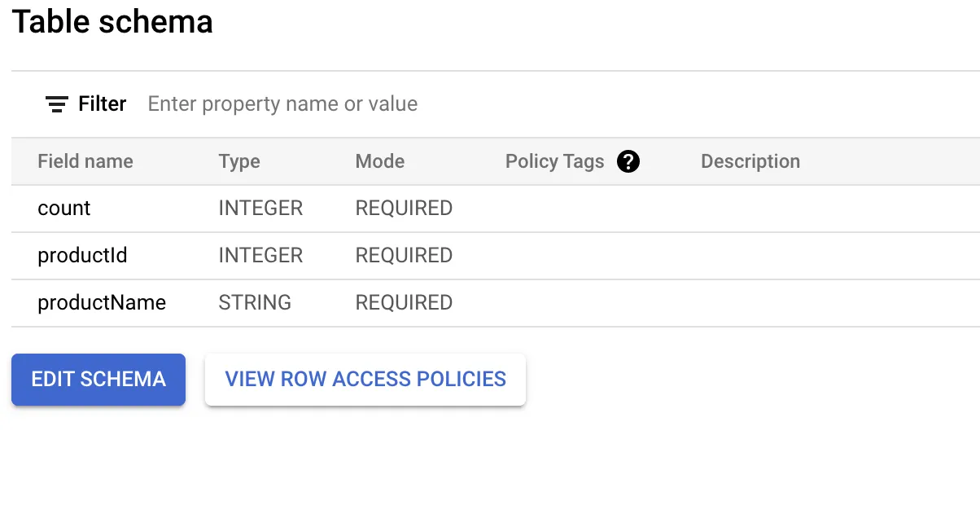This screenshot has height=510, width=980.
Task: Click REQUIRED mode in the count row
Action: pyautogui.click(x=404, y=209)
